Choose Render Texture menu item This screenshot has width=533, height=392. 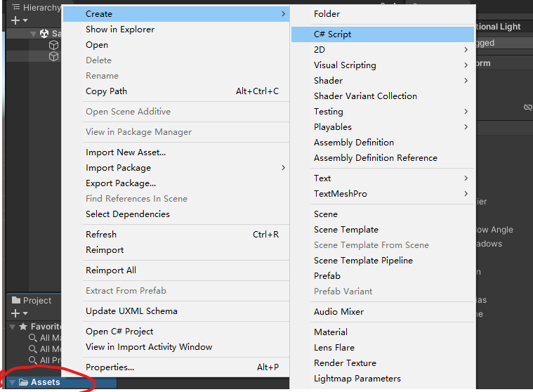click(383, 363)
